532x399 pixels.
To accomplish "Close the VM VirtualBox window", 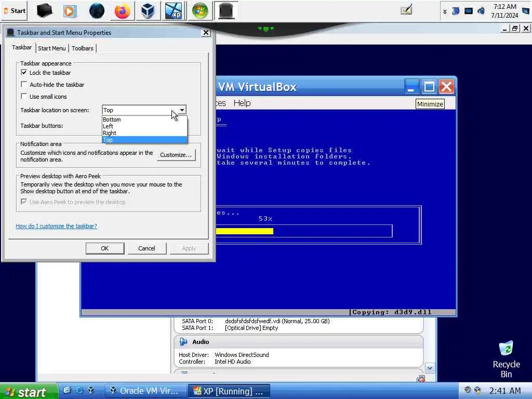I will coord(446,87).
